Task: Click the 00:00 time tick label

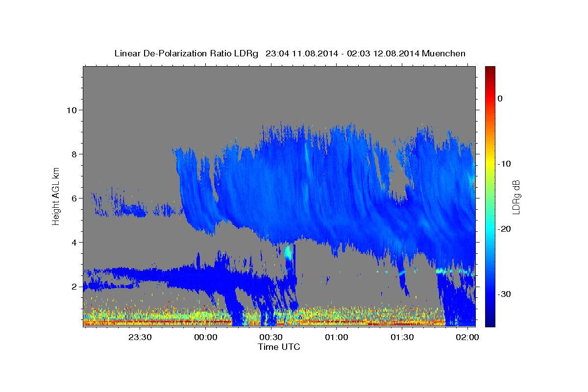Action: (206, 338)
